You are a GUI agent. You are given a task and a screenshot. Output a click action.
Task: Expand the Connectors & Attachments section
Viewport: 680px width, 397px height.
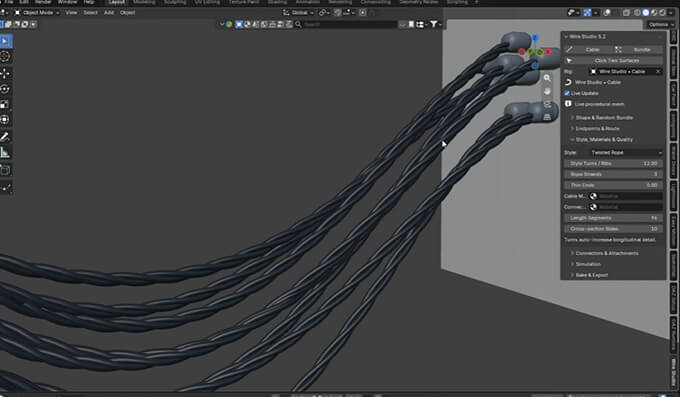coord(606,253)
